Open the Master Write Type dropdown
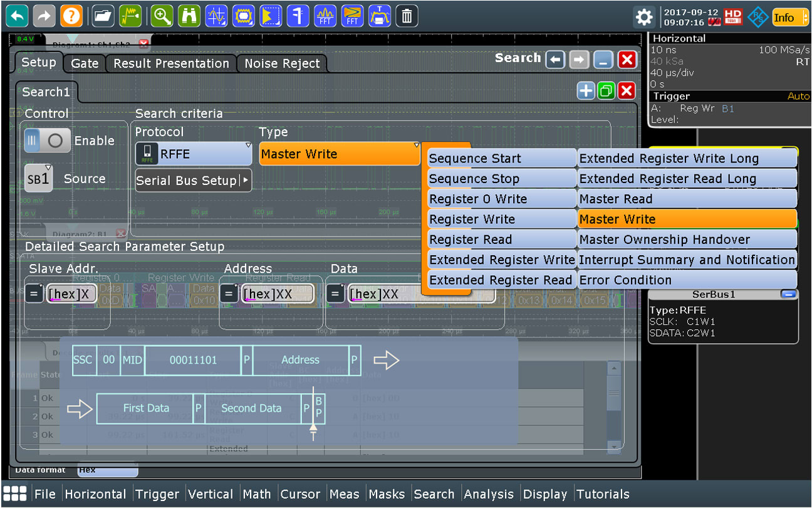 pos(340,154)
